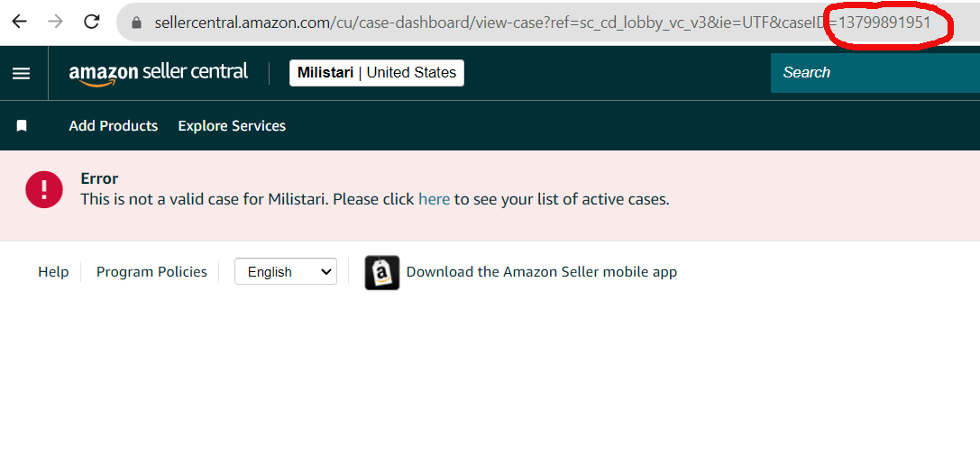The width and height of the screenshot is (980, 455).
Task: Open the English language dropdown
Action: pos(286,271)
